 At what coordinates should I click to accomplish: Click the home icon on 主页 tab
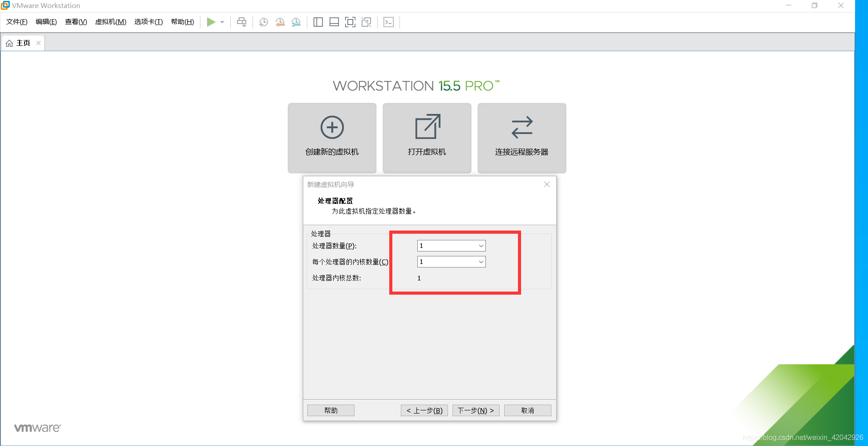[x=9, y=43]
